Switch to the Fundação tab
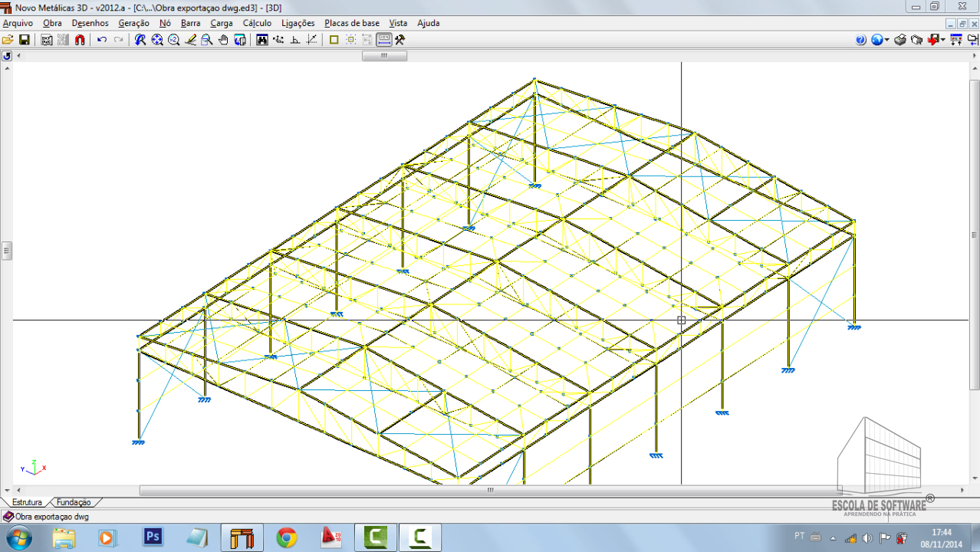The image size is (980, 552). 74,502
